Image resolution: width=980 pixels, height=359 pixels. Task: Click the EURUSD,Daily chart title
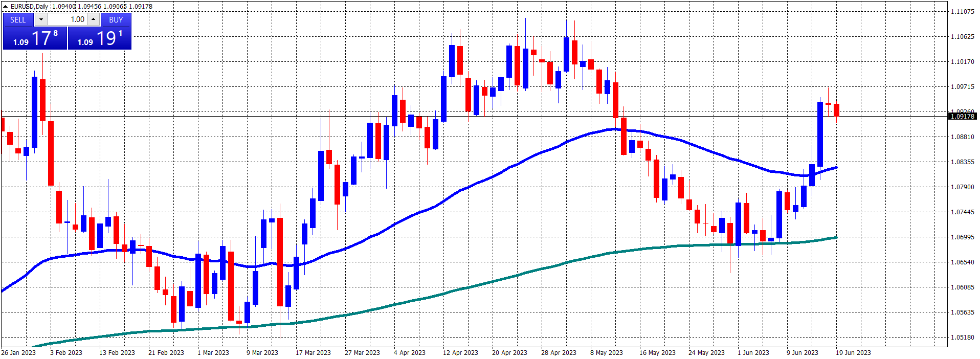[30, 6]
